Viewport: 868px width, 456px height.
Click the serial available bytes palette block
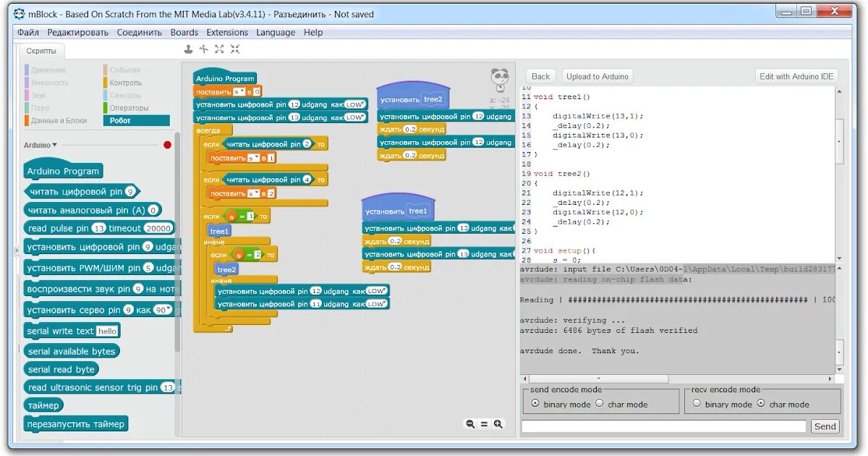[72, 351]
